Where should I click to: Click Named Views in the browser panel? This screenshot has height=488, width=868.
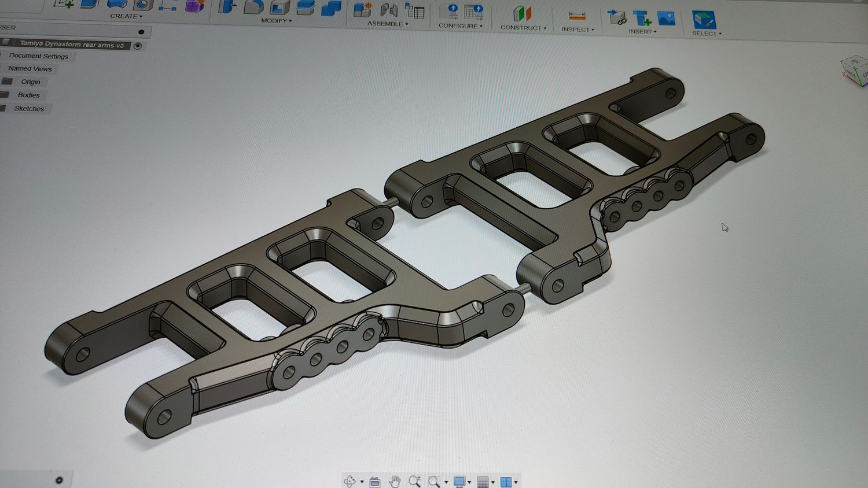point(30,68)
